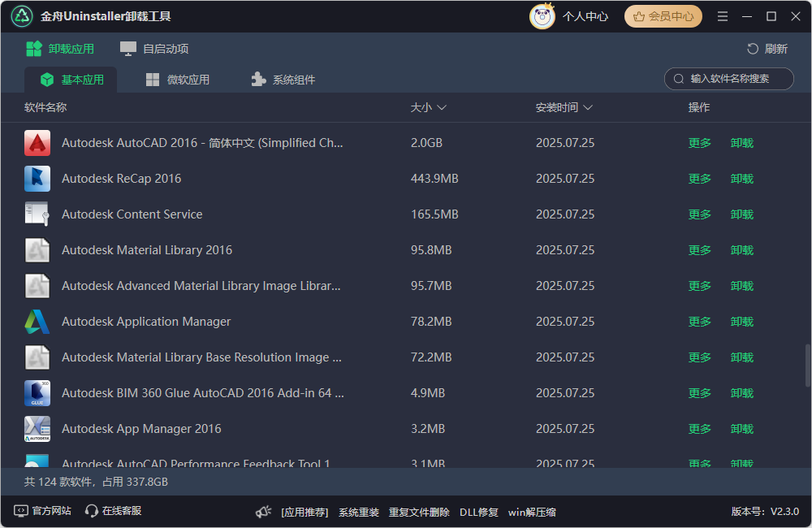Click the software name search box

coord(728,79)
